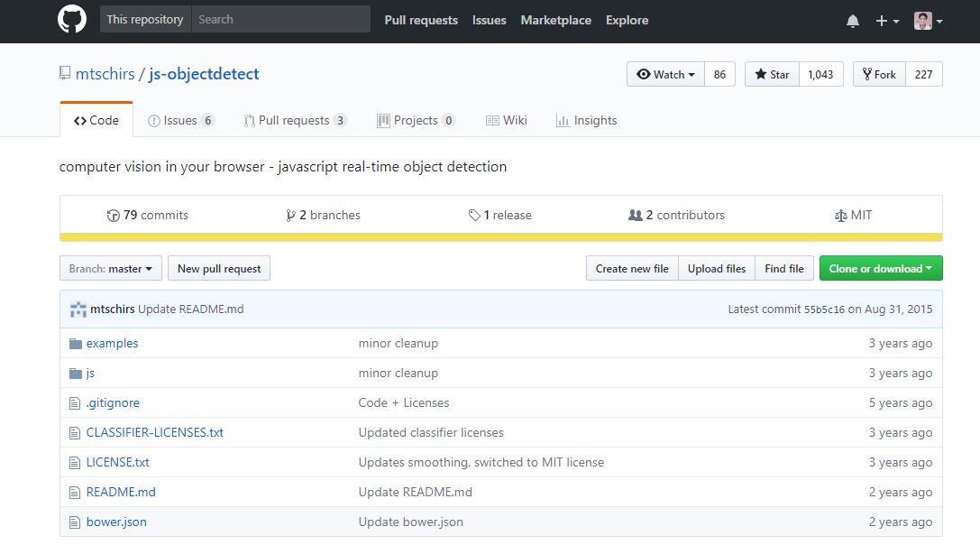View 2 branches
Viewport: 980px width, 545px height.
[323, 216]
